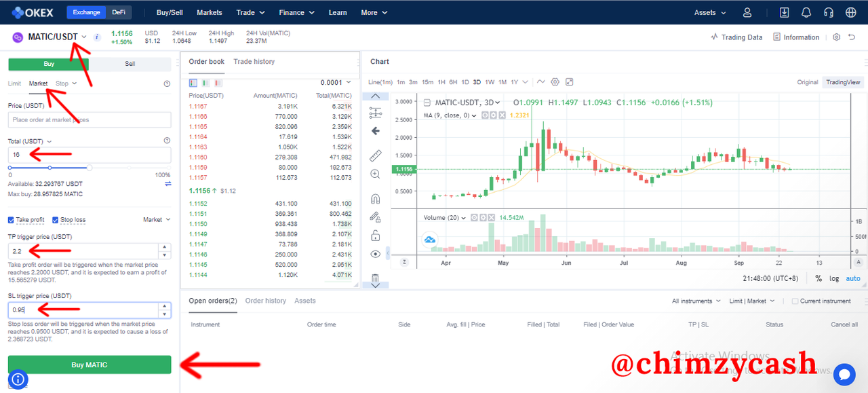
Task: Click the trash remove drawings tool
Action: point(375,278)
